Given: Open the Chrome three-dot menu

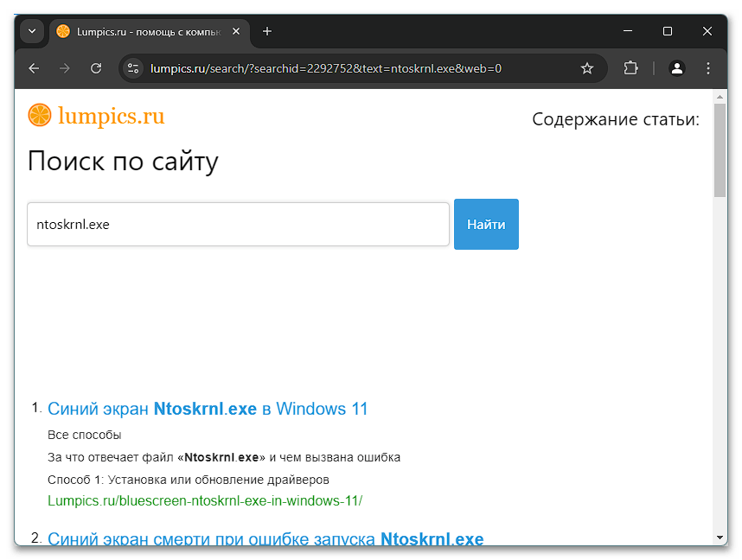Looking at the screenshot, I should click(x=708, y=68).
